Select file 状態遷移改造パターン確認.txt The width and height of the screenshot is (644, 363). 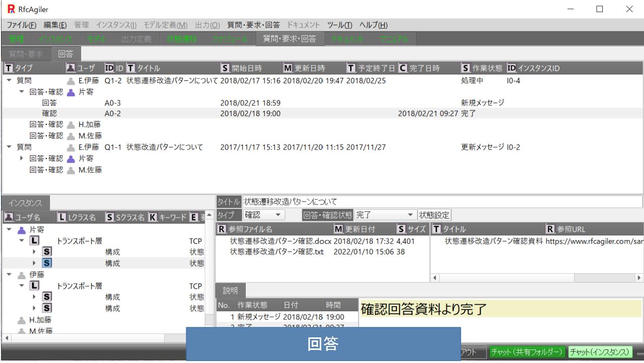[x=324, y=252]
